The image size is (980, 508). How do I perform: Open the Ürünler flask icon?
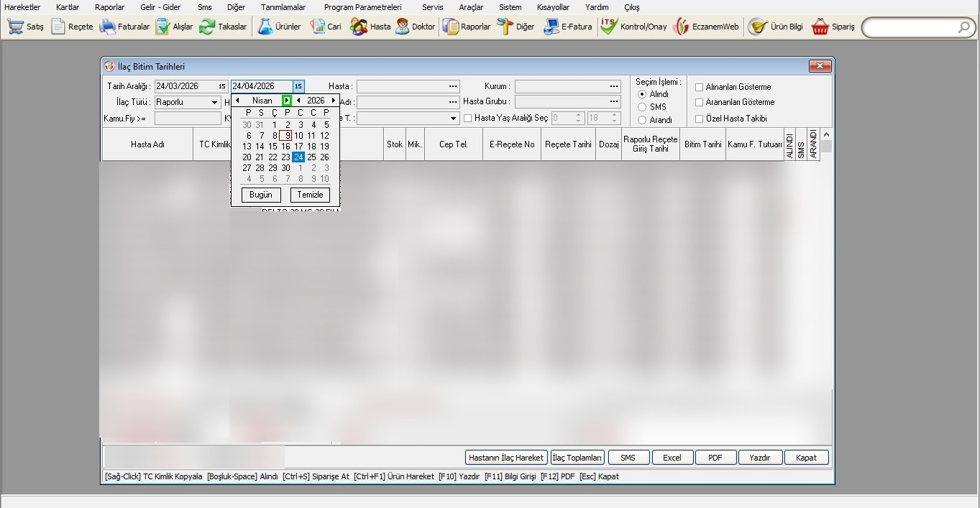(265, 27)
